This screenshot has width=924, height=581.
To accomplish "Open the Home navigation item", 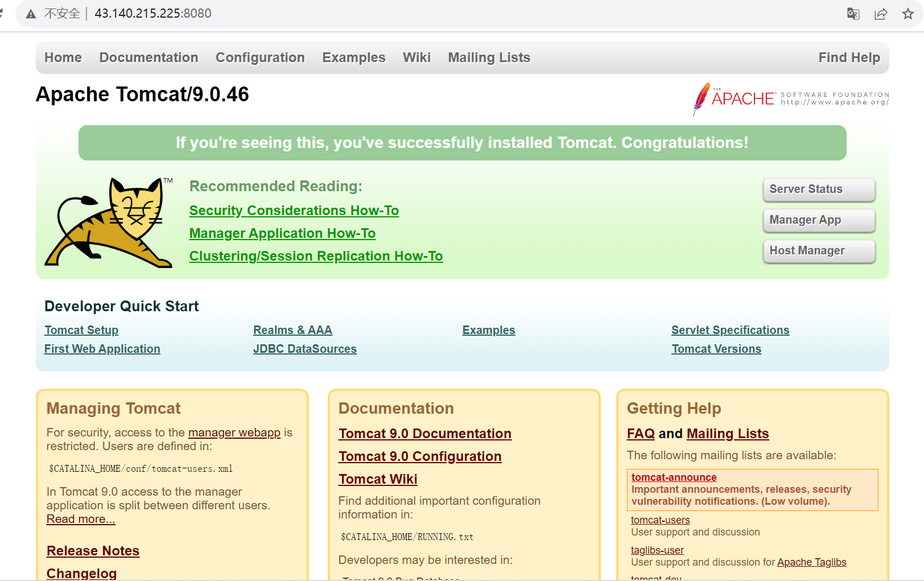I will click(x=63, y=57).
